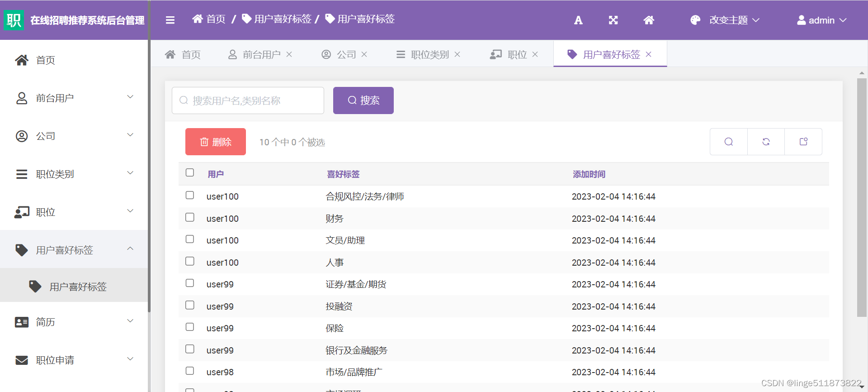
Task: Check the row for user100 财务
Action: coord(190,217)
